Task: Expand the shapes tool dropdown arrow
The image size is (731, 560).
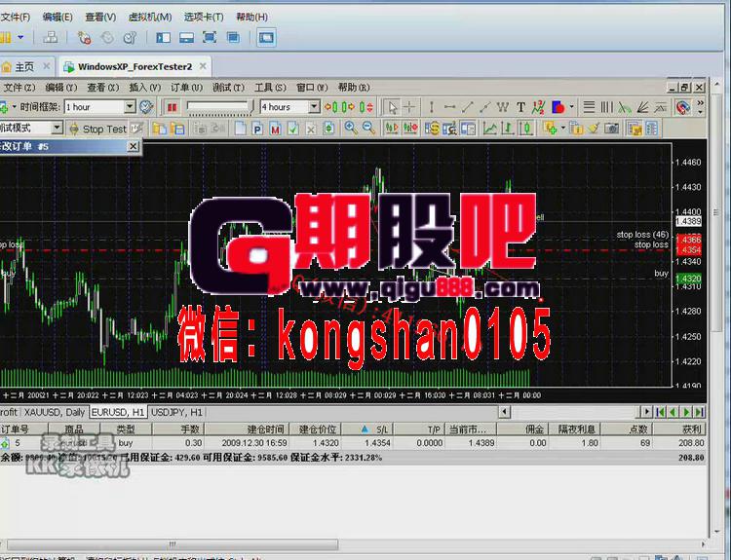Action: coord(571,107)
